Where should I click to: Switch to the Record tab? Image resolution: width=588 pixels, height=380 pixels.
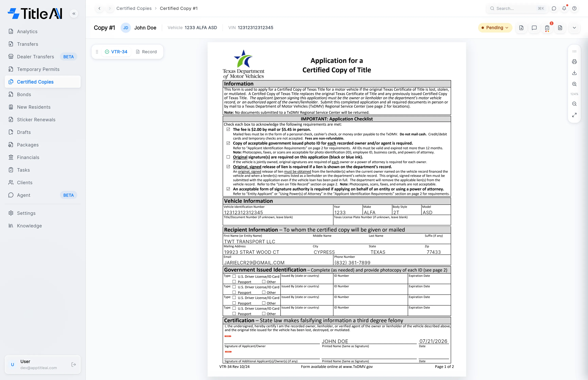[x=146, y=52]
